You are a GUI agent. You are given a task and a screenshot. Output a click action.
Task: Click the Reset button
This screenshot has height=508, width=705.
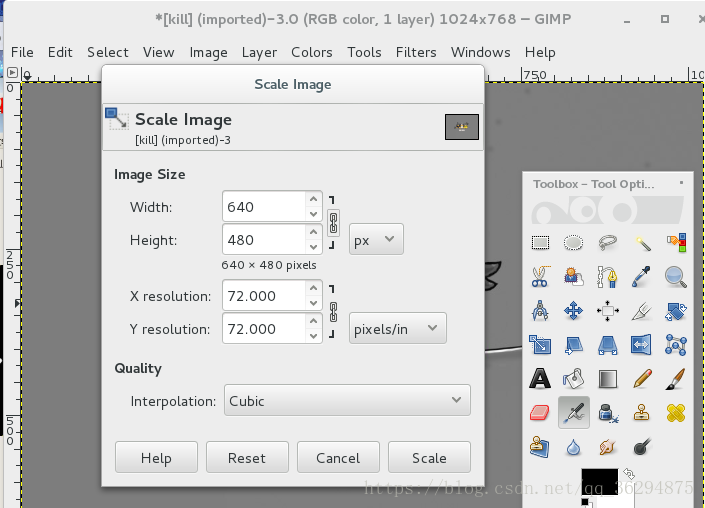(x=247, y=457)
